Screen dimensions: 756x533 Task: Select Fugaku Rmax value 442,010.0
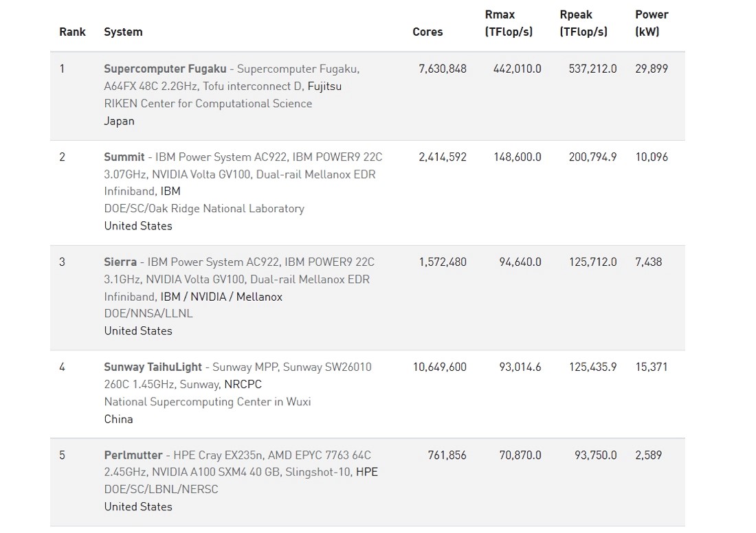[x=518, y=69]
